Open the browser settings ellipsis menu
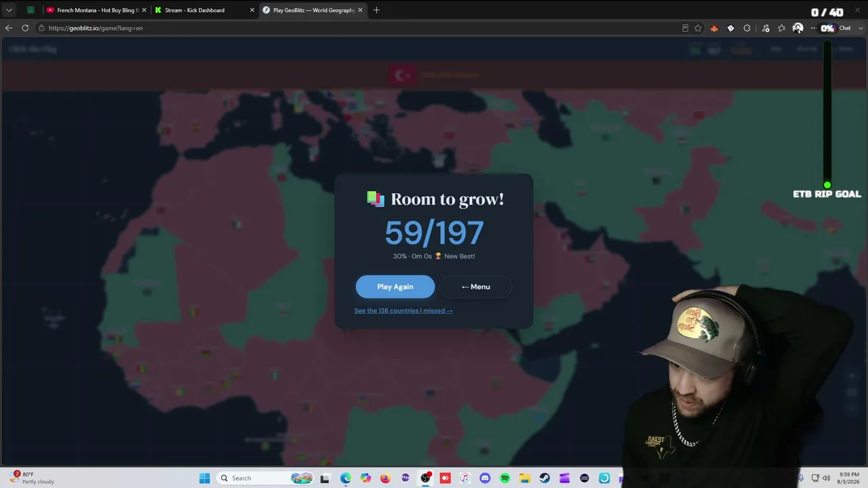 [x=813, y=28]
